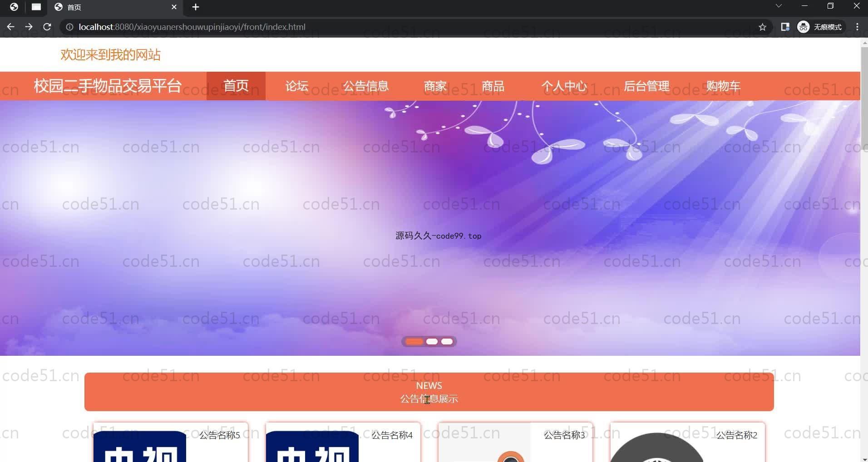This screenshot has height=462, width=868.
Task: Click 公告名称2 thumbnail image
Action: tap(657, 447)
